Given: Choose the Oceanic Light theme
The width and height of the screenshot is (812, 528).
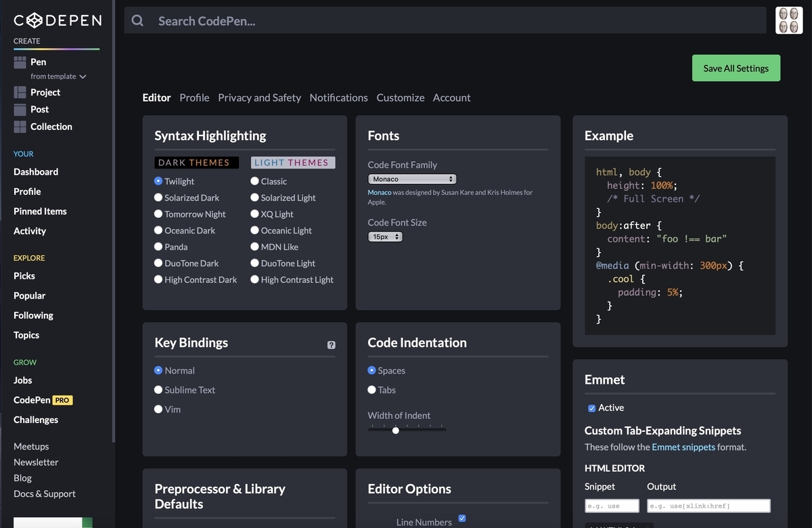Looking at the screenshot, I should (x=254, y=230).
